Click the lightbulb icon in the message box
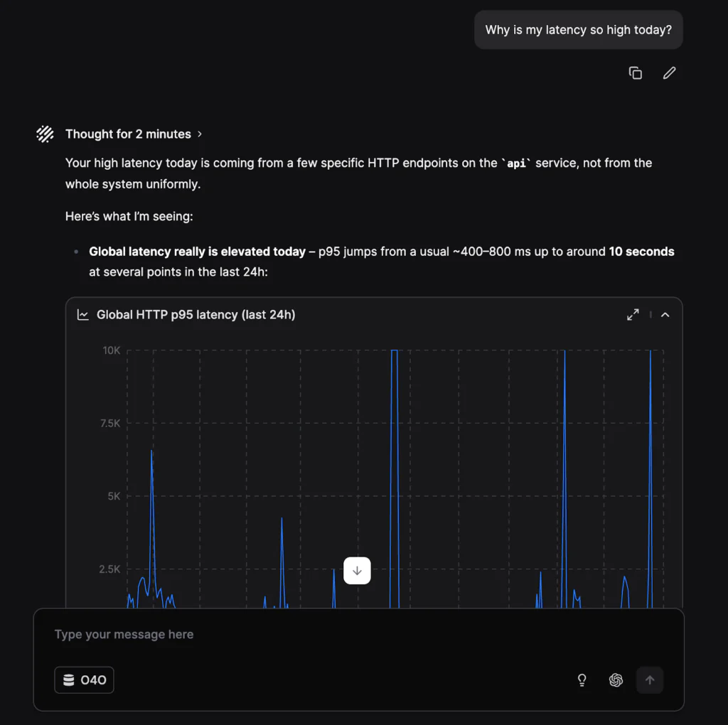This screenshot has width=728, height=725. 582,680
